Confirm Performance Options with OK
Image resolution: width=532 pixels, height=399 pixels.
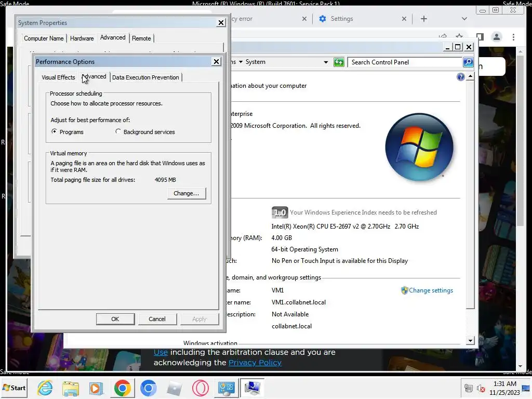point(115,319)
